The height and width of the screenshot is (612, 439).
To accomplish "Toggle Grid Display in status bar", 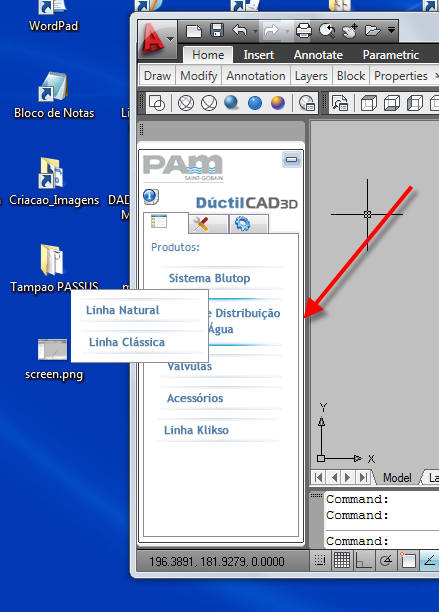I will [x=342, y=560].
